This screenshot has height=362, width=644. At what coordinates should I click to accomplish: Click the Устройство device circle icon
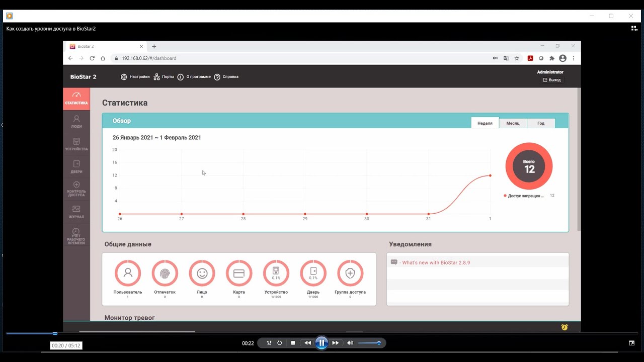(x=276, y=273)
